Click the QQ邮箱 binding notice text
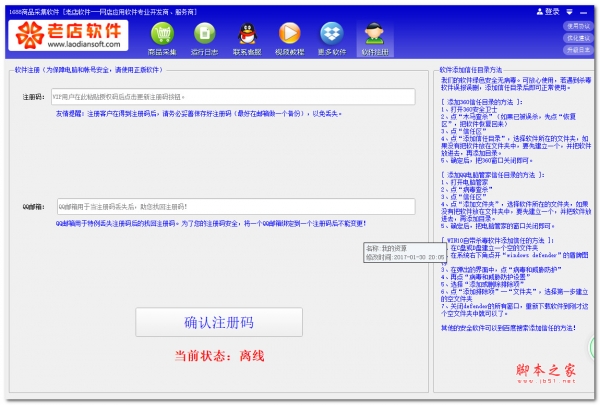This screenshot has width=600, height=405. tap(211, 224)
